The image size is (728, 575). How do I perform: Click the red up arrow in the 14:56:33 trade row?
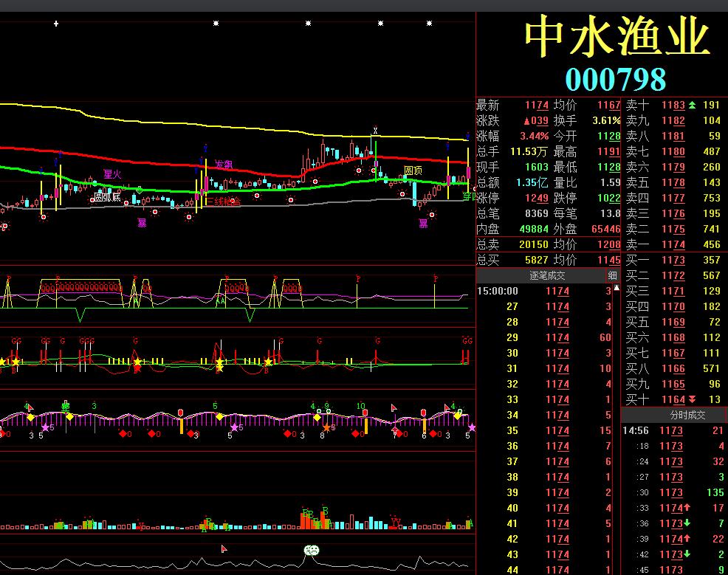(x=687, y=508)
